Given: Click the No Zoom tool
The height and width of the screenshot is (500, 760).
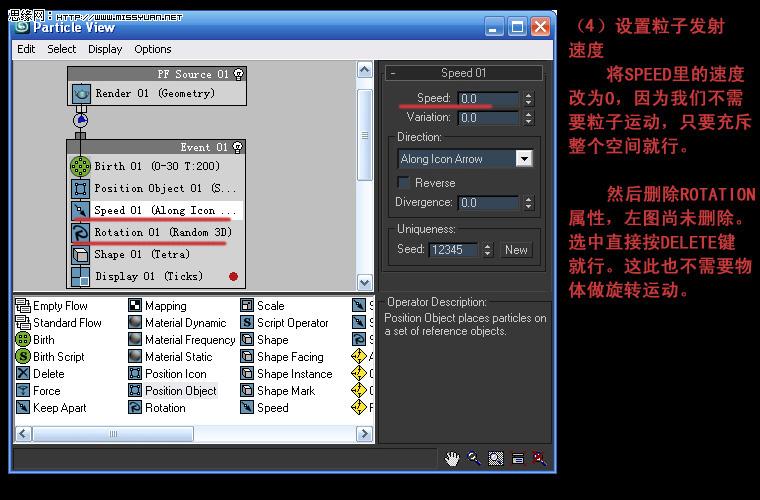Looking at the screenshot, I should click(x=539, y=458).
